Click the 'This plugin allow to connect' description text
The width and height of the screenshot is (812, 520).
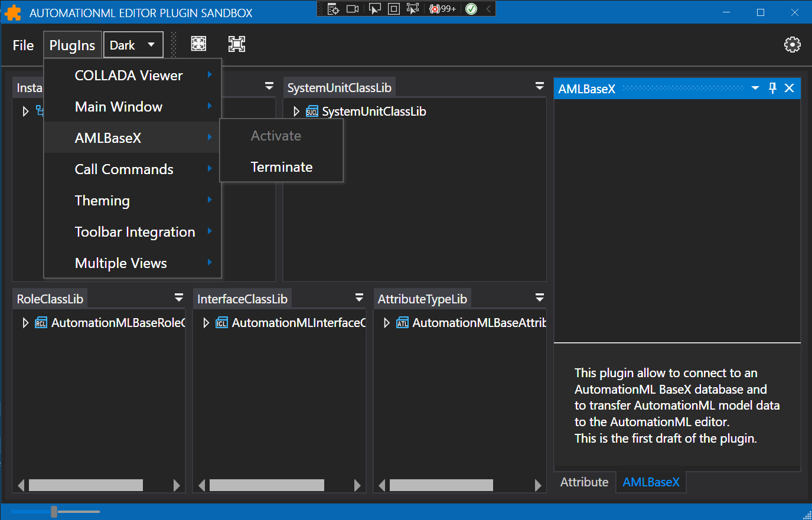677,405
